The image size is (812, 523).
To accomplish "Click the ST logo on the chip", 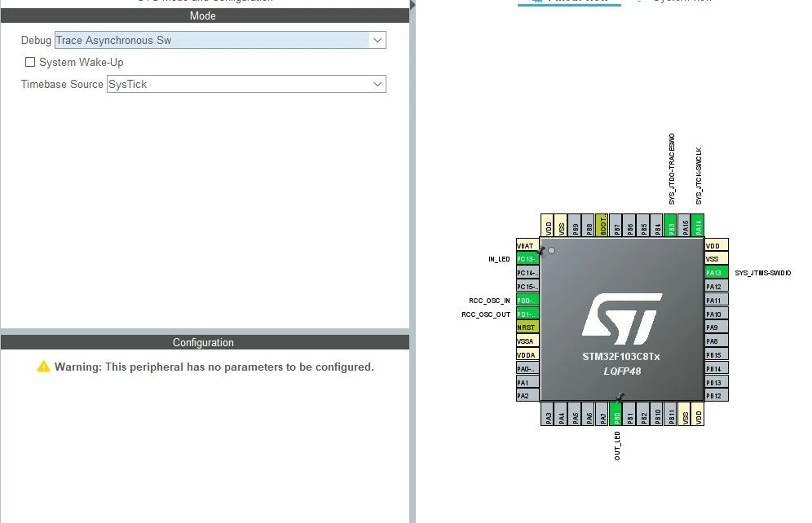I will point(622,319).
